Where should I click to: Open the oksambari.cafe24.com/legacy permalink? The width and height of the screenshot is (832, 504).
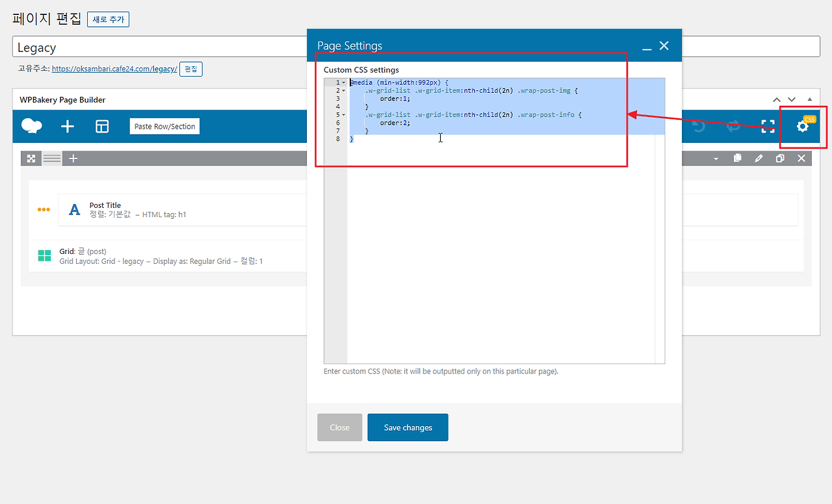[x=114, y=69]
